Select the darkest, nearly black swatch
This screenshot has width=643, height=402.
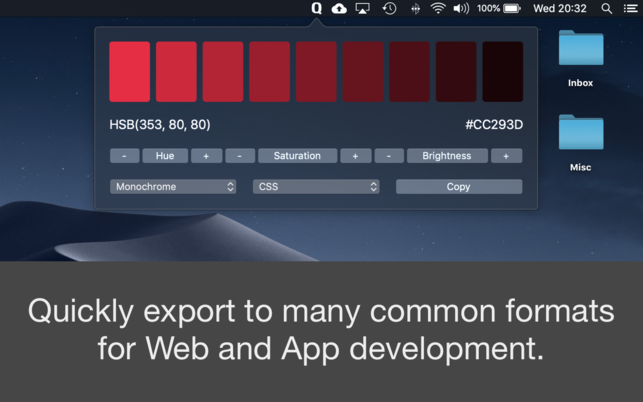[x=503, y=71]
